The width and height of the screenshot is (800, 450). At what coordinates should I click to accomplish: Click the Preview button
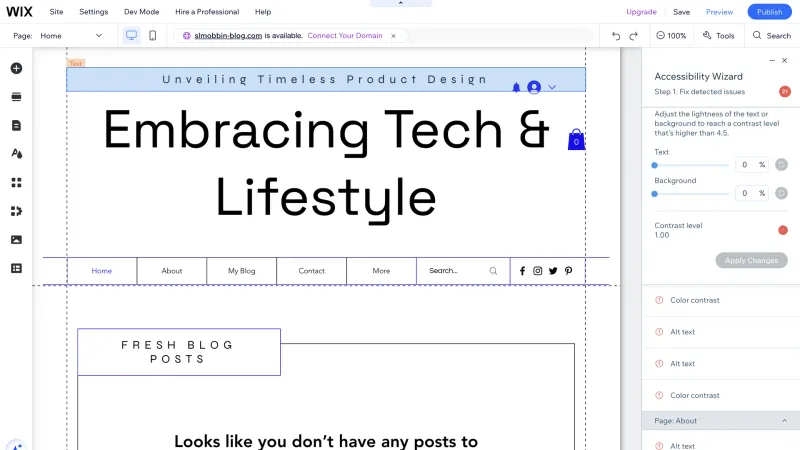719,12
